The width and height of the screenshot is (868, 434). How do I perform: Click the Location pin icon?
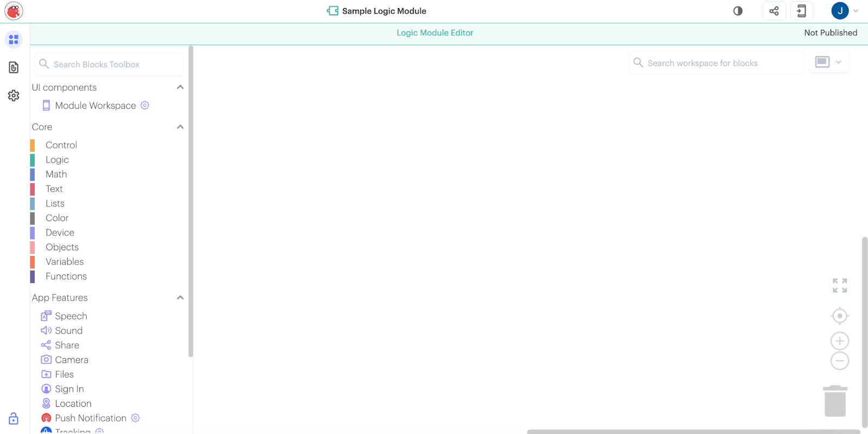tap(46, 404)
